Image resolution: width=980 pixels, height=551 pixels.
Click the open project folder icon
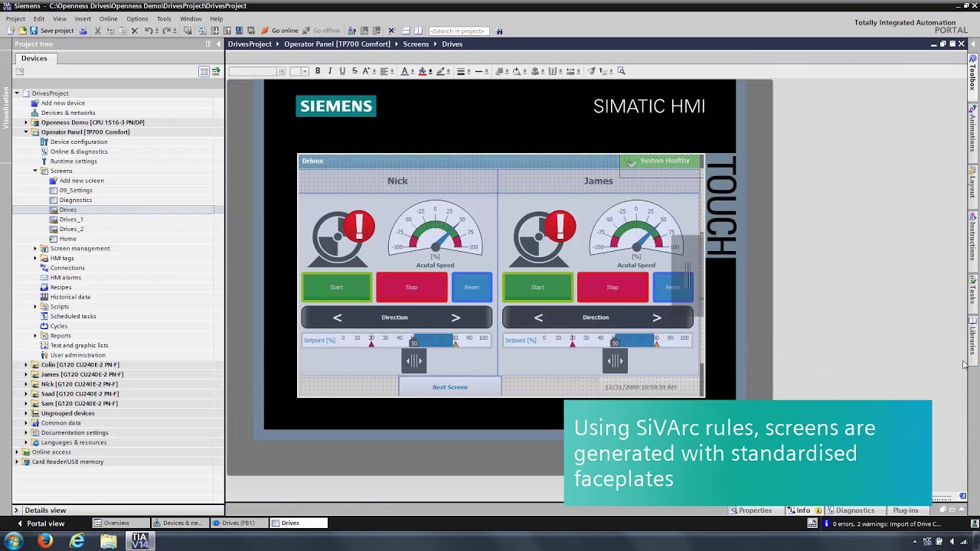coord(23,31)
